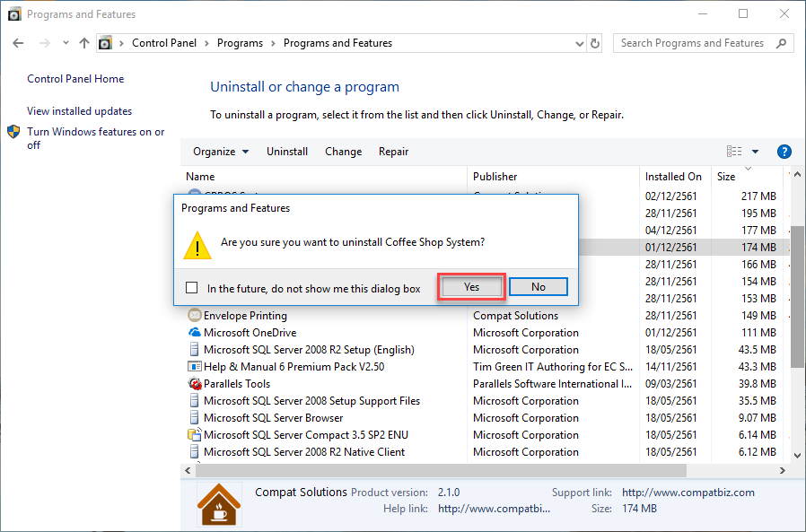
Task: Click the title bar Programs and Features icon
Action: click(14, 13)
